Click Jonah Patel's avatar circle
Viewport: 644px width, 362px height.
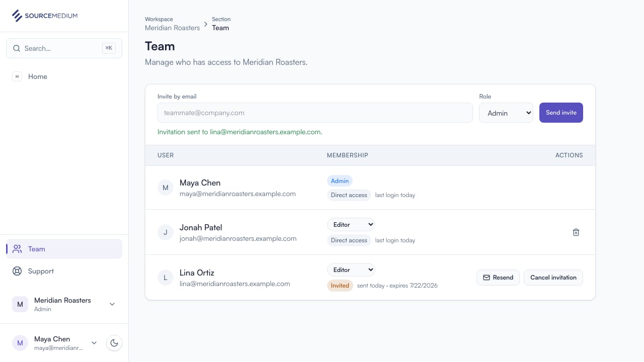pyautogui.click(x=166, y=232)
